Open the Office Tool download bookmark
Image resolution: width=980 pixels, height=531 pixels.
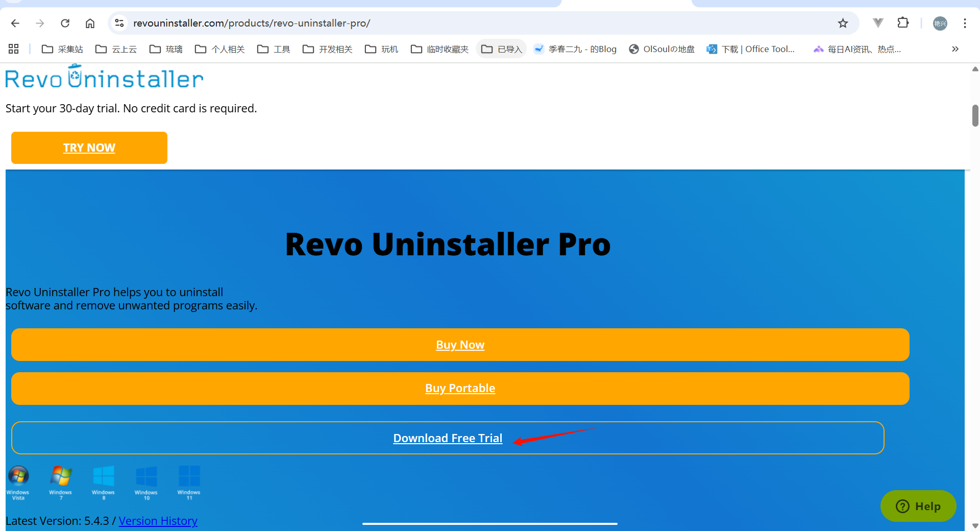pos(751,49)
